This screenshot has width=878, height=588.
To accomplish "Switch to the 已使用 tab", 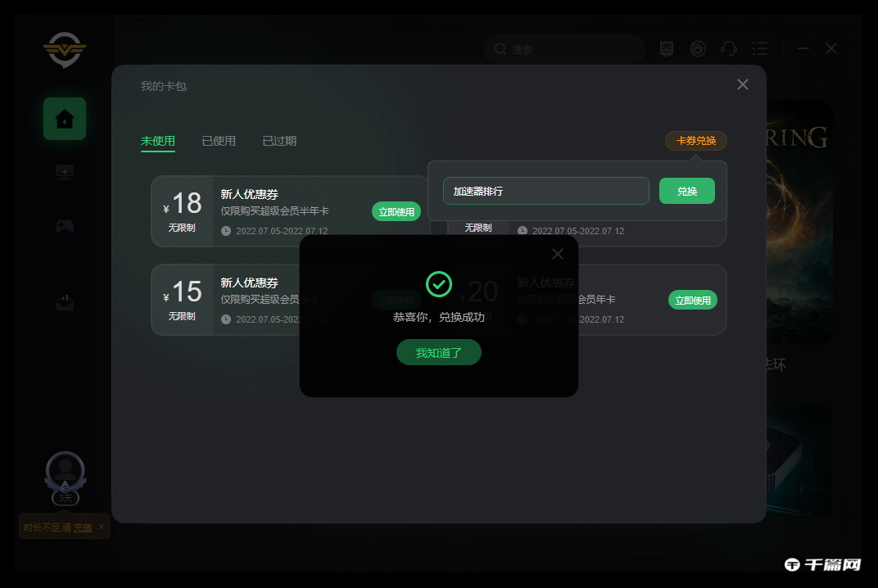I will [x=219, y=140].
